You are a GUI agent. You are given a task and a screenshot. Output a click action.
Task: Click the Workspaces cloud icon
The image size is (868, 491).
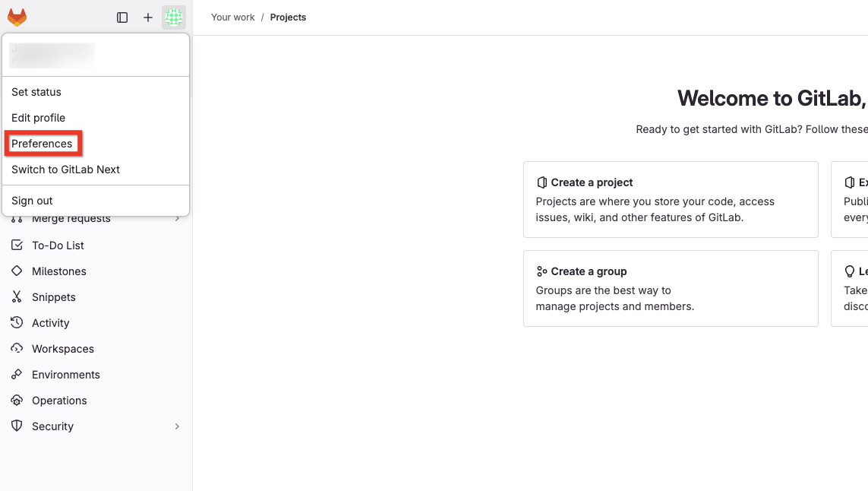17,349
